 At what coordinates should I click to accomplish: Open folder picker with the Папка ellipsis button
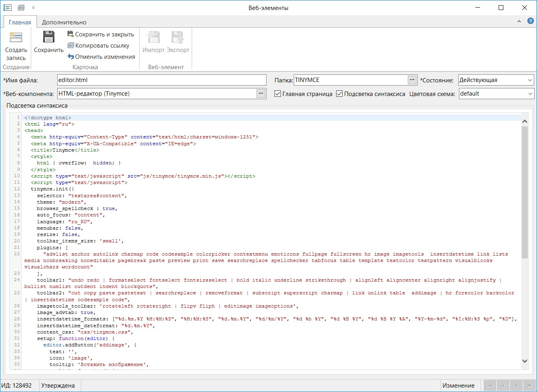412,80
